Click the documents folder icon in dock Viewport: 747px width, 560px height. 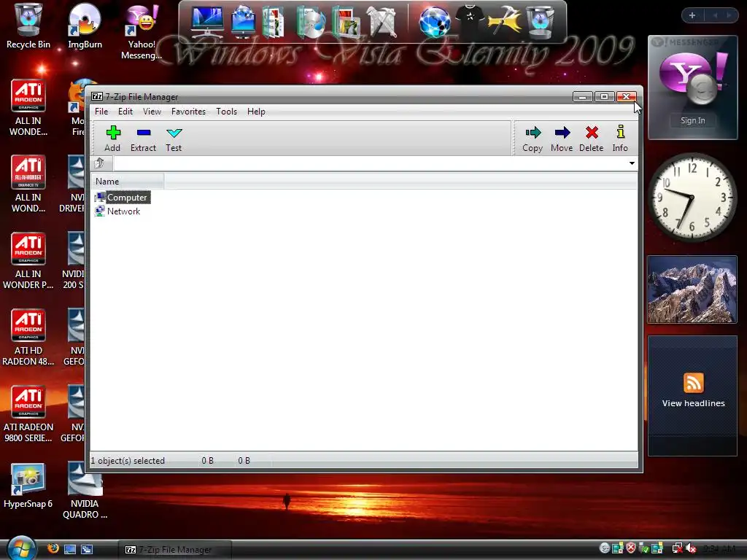tap(274, 22)
